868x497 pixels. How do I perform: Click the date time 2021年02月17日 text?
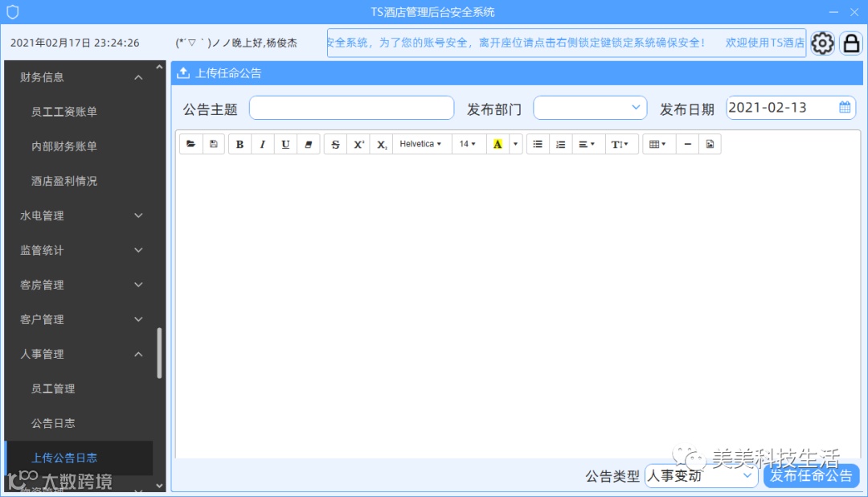pos(75,43)
